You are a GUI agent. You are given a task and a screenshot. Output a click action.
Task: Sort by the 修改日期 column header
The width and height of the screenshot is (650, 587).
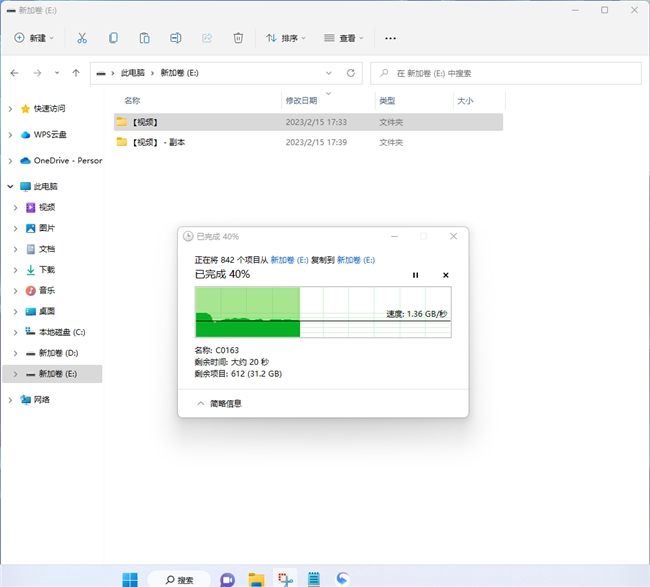(301, 101)
